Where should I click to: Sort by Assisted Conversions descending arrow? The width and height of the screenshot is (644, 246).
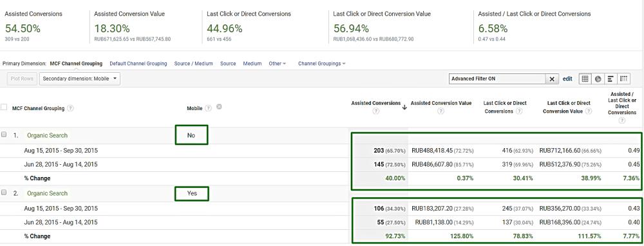[404, 107]
